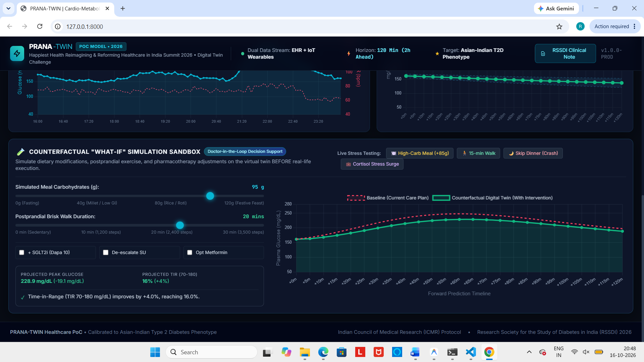
Task: Toggle Baseline (Current Care Plan) legend entry
Action: (x=388, y=198)
